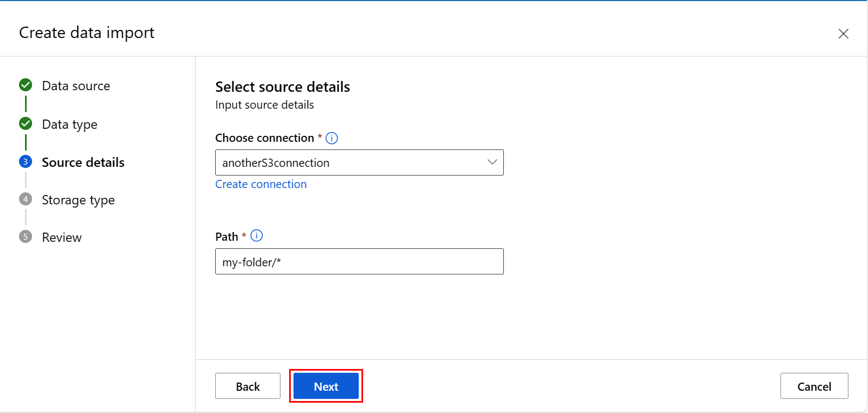The width and height of the screenshot is (868, 413).
Task: Expand the connection dropdown chevron arrow
Action: click(492, 162)
